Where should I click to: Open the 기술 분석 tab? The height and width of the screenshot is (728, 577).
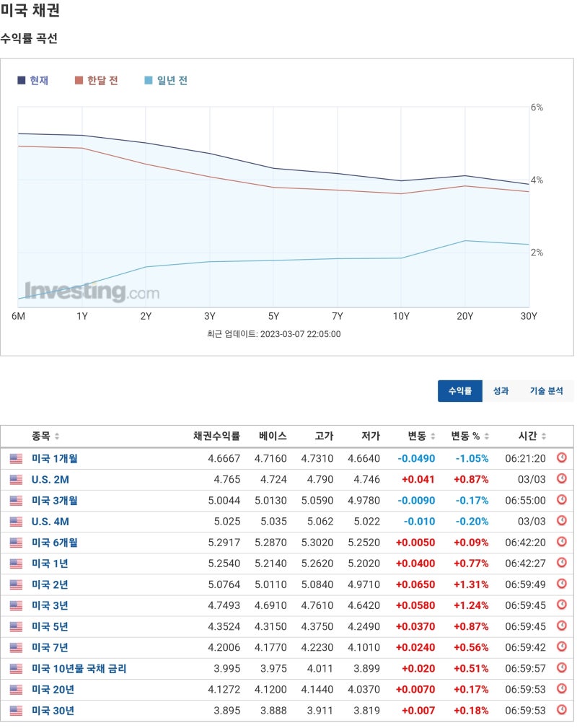tap(547, 391)
